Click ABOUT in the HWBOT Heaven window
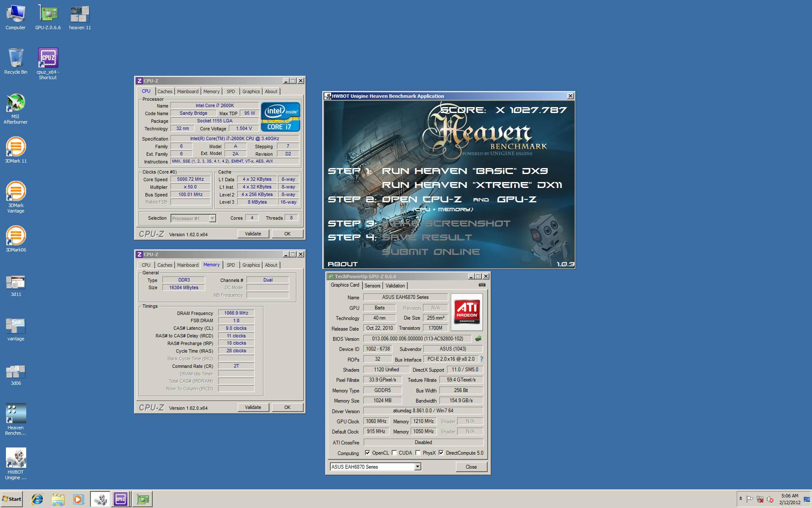The image size is (812, 508). pos(343,264)
